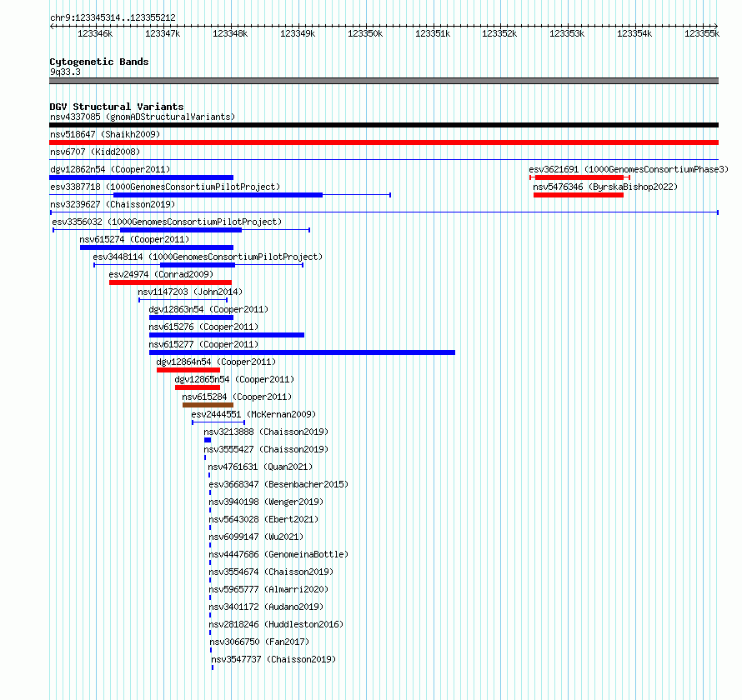Open nsv1147203 (John2014) label
742x700 pixels.
[x=190, y=292]
